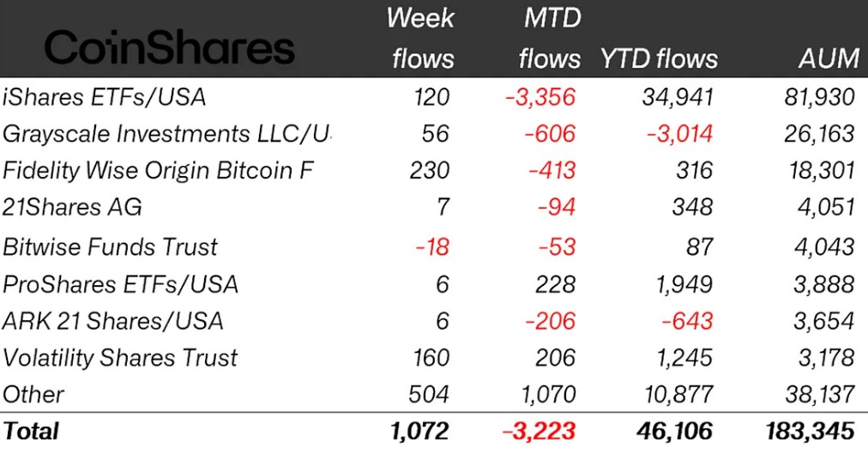Image resolution: width=868 pixels, height=455 pixels.
Task: Select the Bitwise Funds Trust row label
Action: (x=110, y=246)
